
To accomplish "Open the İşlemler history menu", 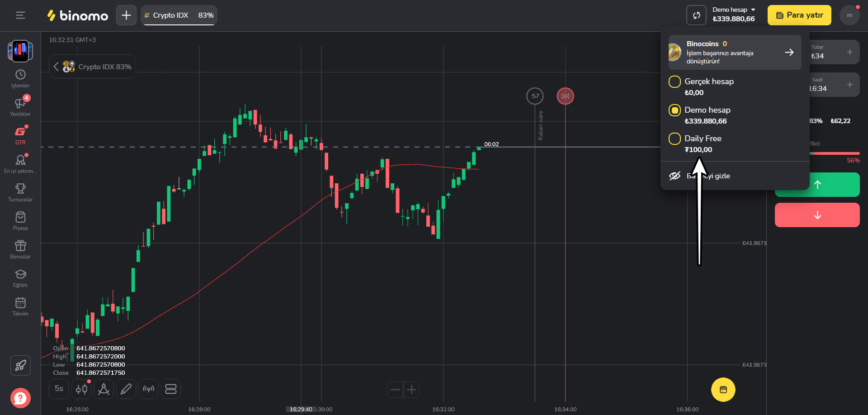I will 20,78.
